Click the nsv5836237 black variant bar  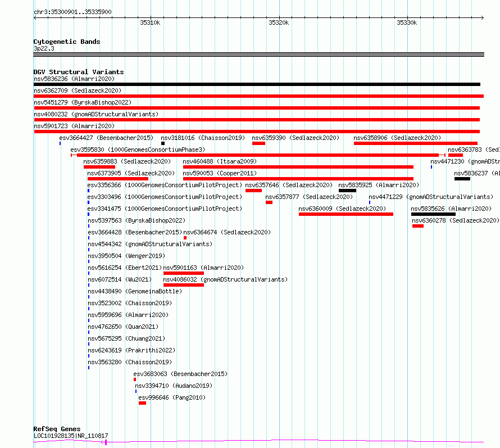click(x=462, y=179)
